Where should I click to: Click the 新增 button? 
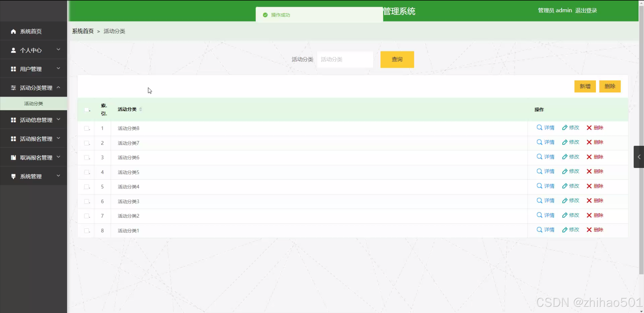point(585,86)
